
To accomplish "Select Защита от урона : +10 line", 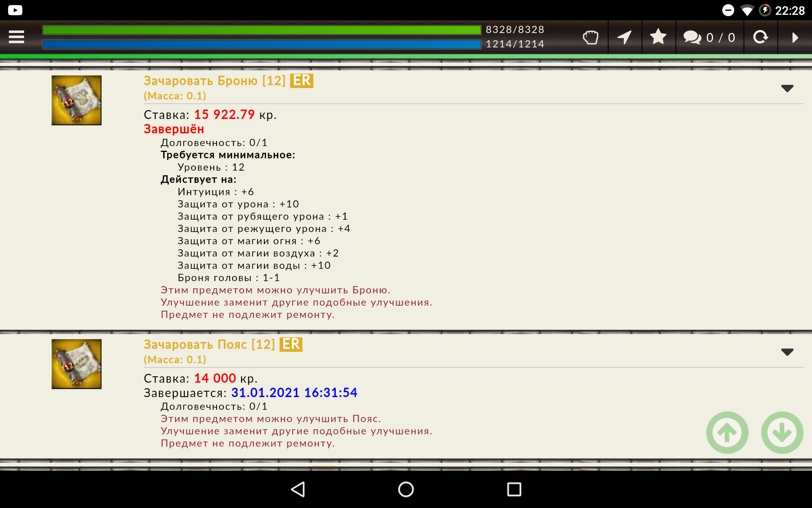I will [x=238, y=204].
